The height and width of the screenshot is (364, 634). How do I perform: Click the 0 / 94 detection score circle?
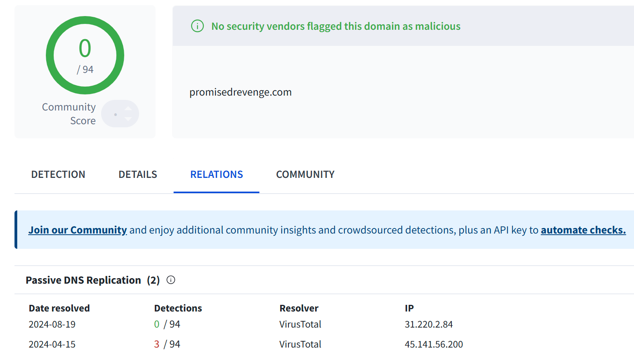coord(85,55)
